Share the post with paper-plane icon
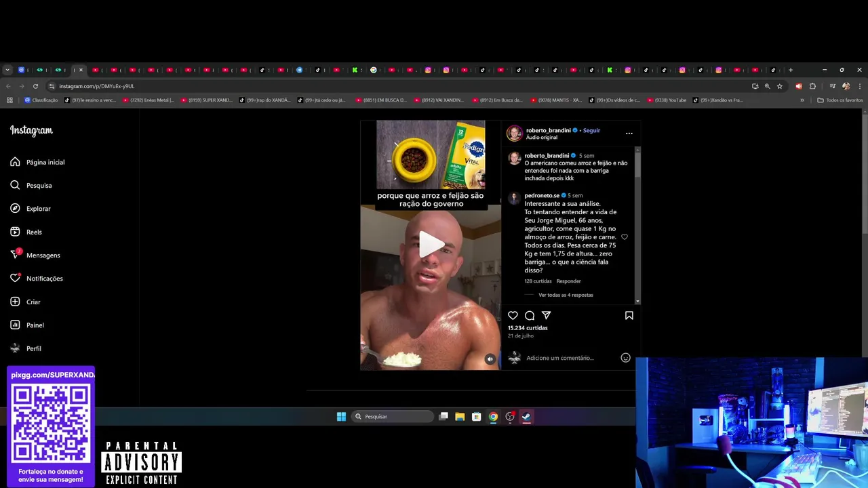This screenshot has height=488, width=868. click(x=546, y=315)
